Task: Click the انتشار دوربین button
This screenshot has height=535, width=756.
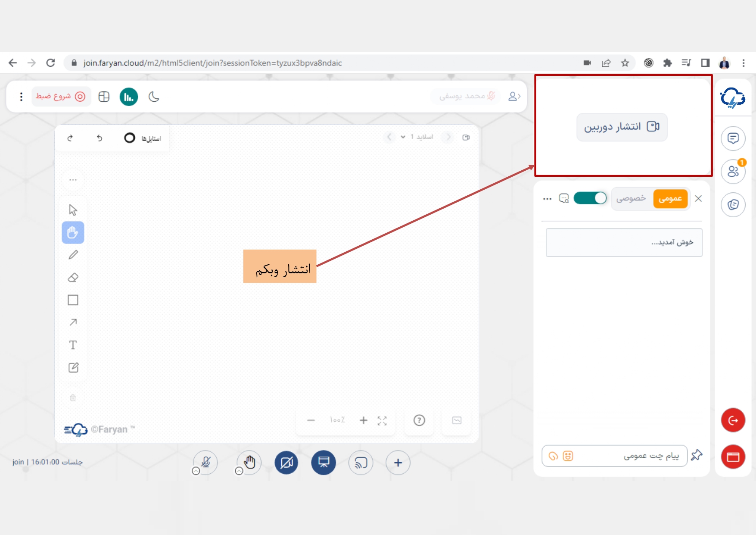Action: (x=622, y=127)
